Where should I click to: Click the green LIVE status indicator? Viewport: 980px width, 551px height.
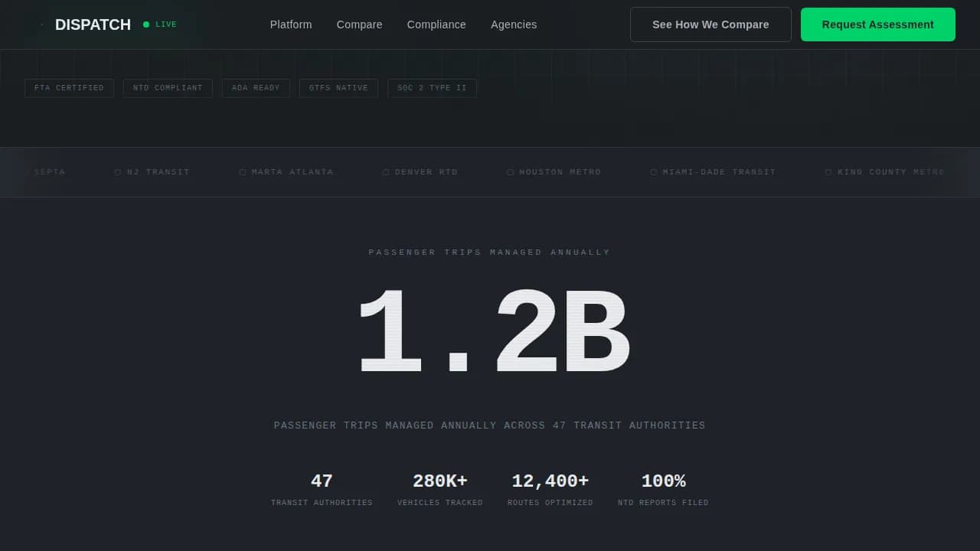[160, 24]
